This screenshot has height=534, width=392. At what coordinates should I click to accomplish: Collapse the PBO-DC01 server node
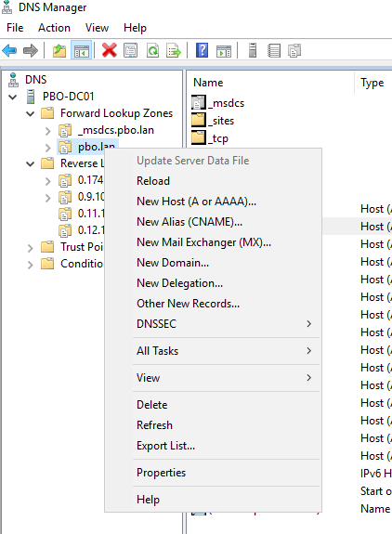pyautogui.click(x=13, y=98)
